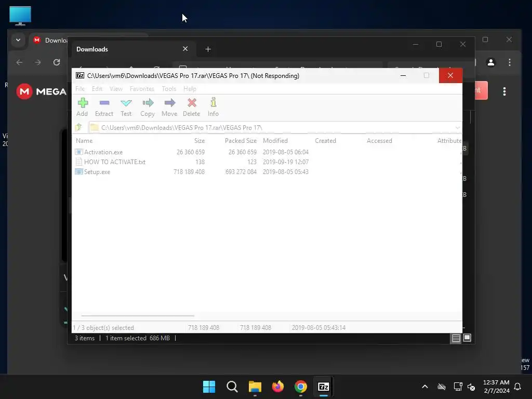Open the Chrome profile icon
This screenshot has height=399, width=532.
pyautogui.click(x=490, y=62)
